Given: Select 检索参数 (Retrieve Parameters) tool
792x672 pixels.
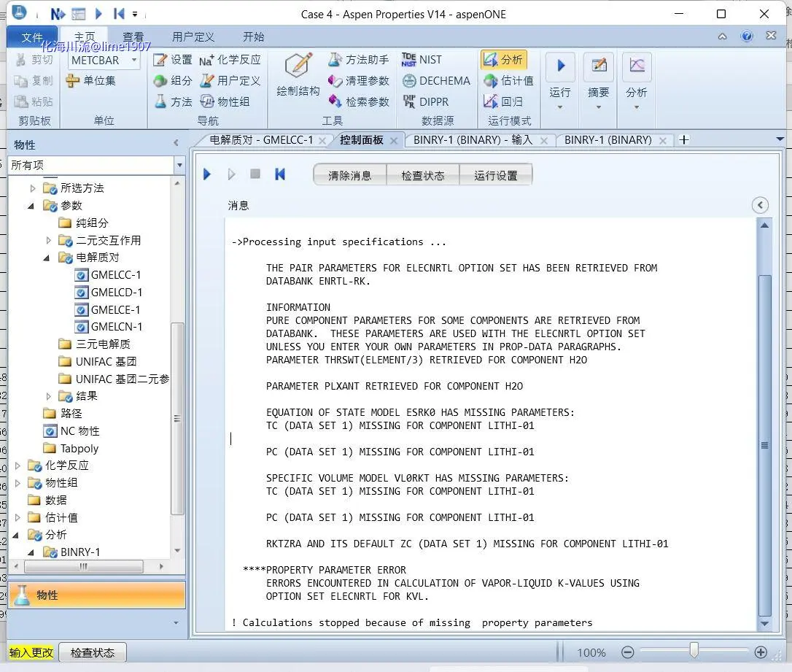Looking at the screenshot, I should (x=359, y=101).
